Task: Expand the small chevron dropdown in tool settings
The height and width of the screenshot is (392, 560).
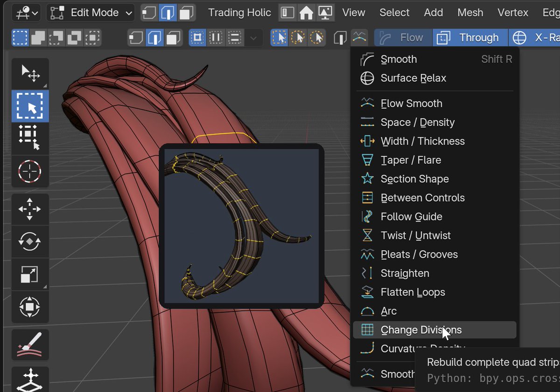Action: [x=253, y=37]
